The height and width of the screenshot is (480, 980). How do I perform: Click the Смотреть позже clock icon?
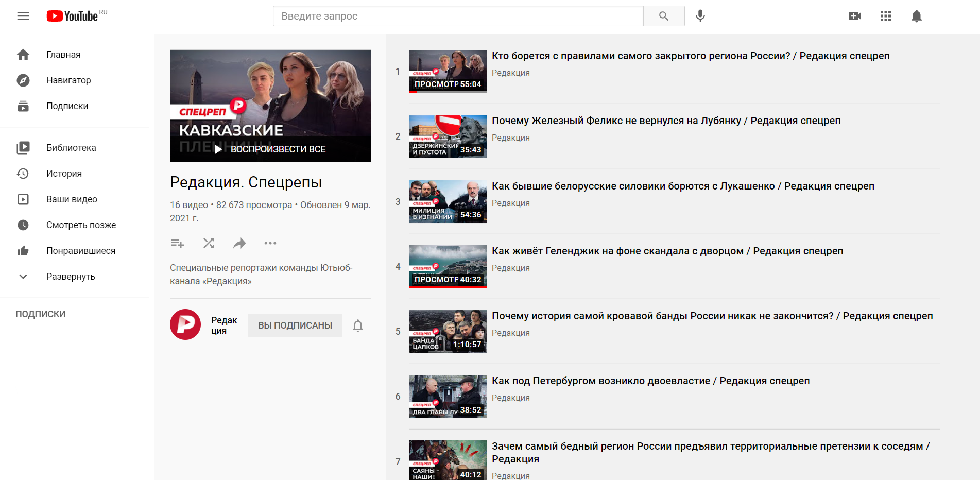click(x=23, y=225)
